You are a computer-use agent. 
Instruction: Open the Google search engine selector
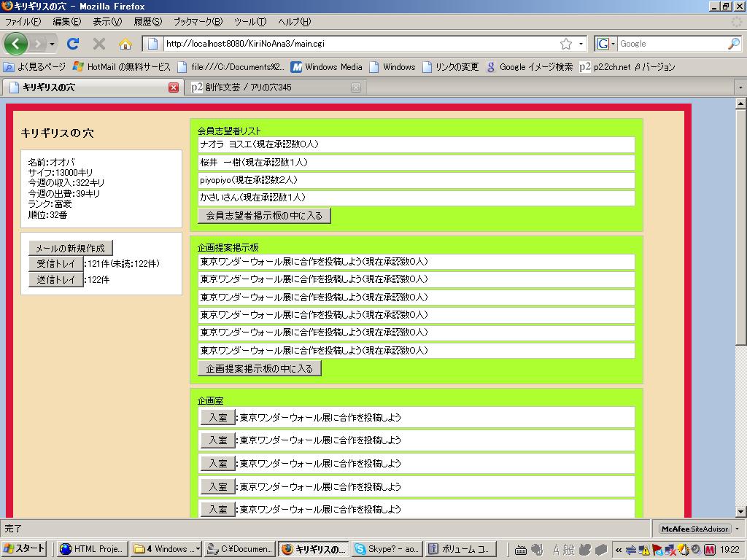point(606,44)
